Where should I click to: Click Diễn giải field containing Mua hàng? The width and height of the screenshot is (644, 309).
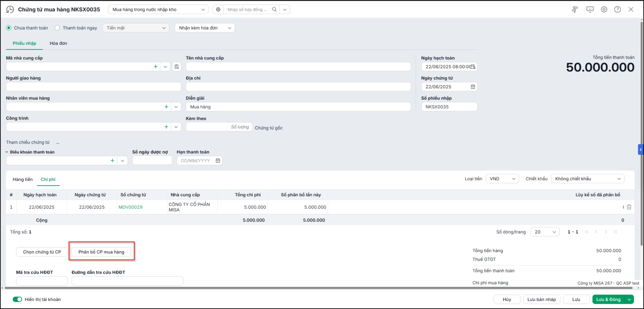coord(298,107)
